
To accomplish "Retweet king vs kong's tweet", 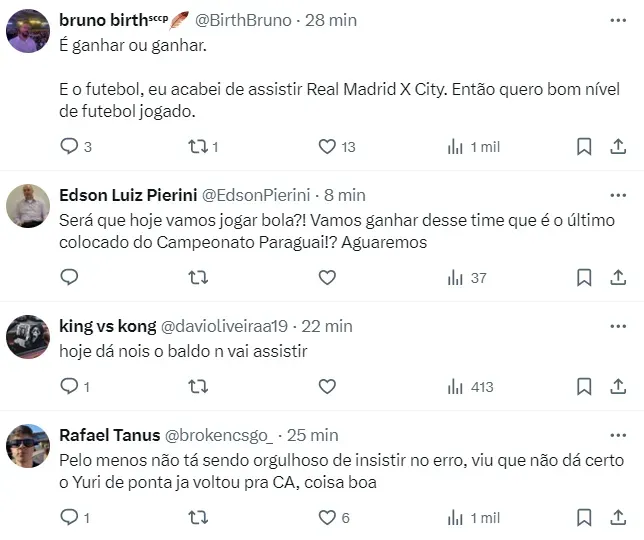I will click(198, 386).
